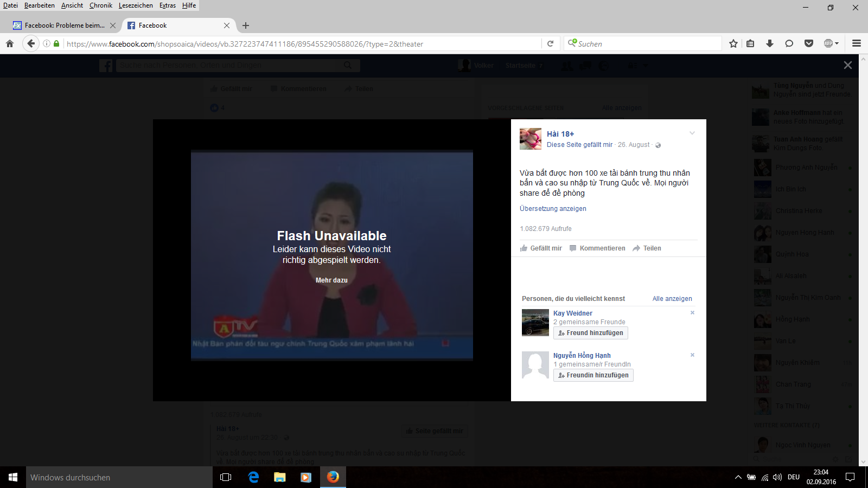
Task: Like the video with Gefällt mir
Action: pos(541,248)
